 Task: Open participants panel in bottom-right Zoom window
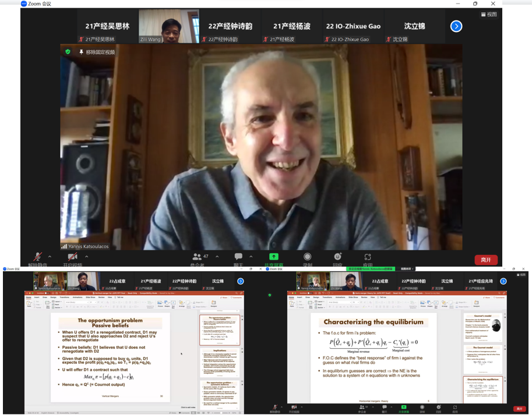(364, 408)
